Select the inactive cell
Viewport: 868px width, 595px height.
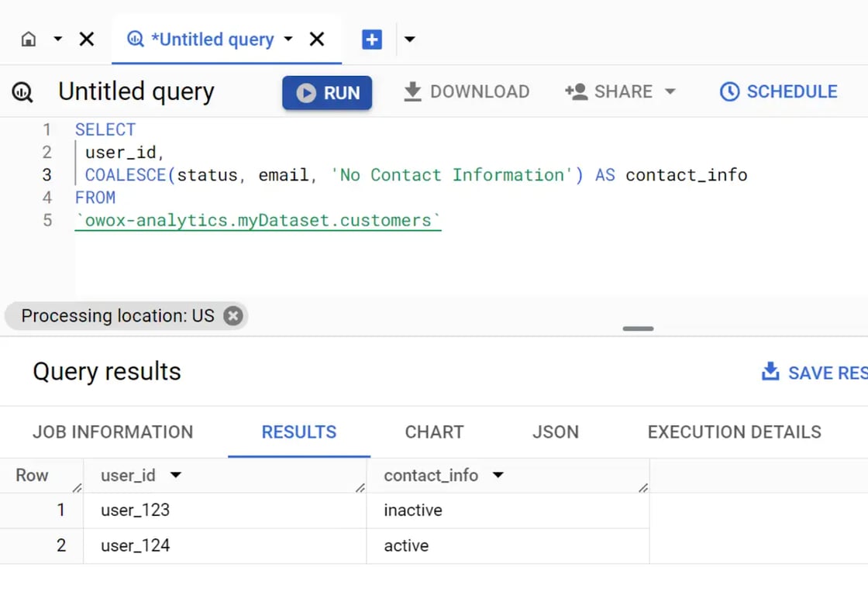coord(508,511)
